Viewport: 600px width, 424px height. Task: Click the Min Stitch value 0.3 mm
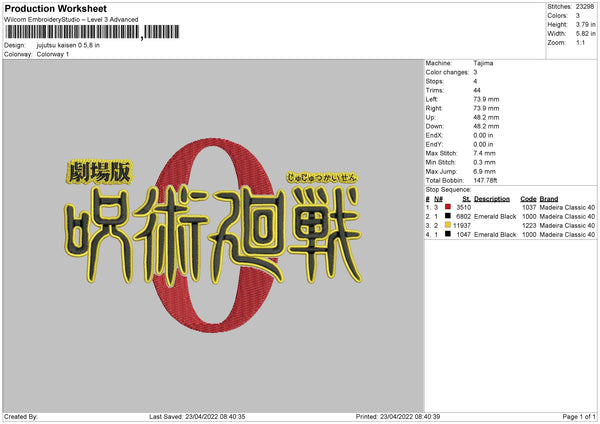pyautogui.click(x=484, y=162)
